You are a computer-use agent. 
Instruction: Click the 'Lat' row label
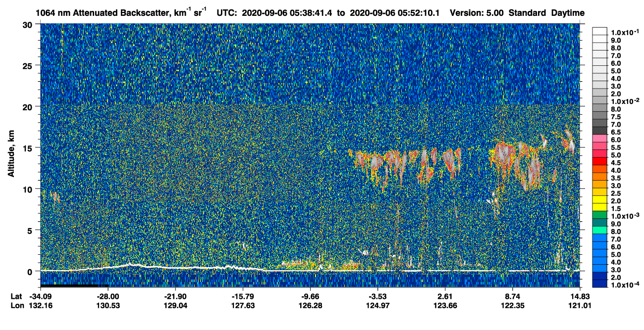17,296
